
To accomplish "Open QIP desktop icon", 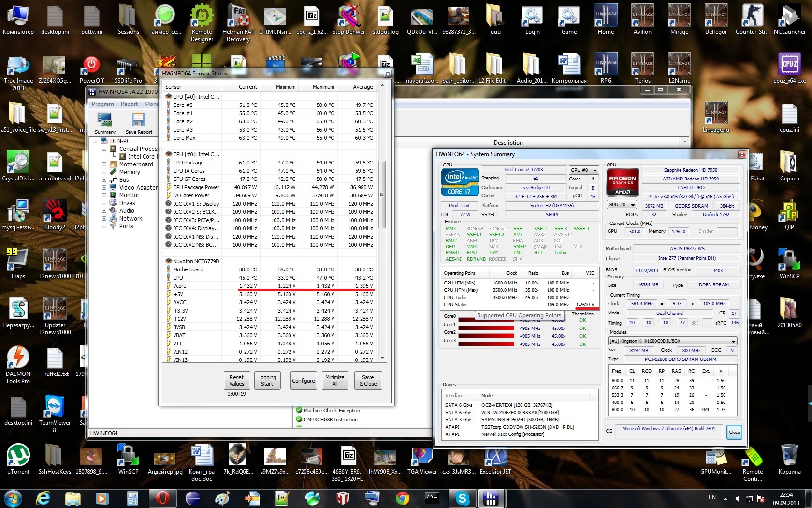I will pos(789,215).
